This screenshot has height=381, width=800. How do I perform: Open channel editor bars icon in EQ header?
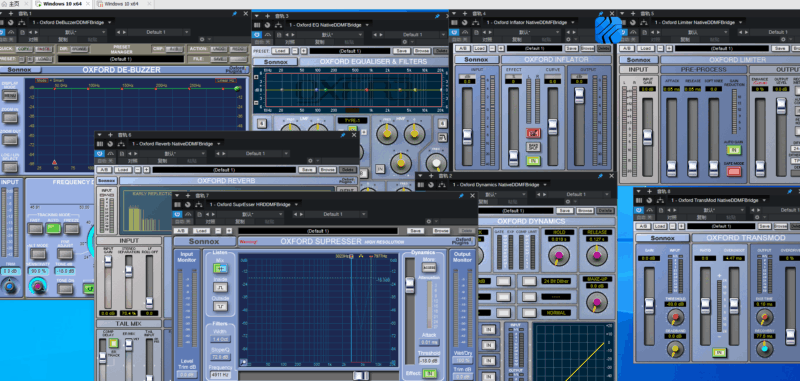pos(257,24)
